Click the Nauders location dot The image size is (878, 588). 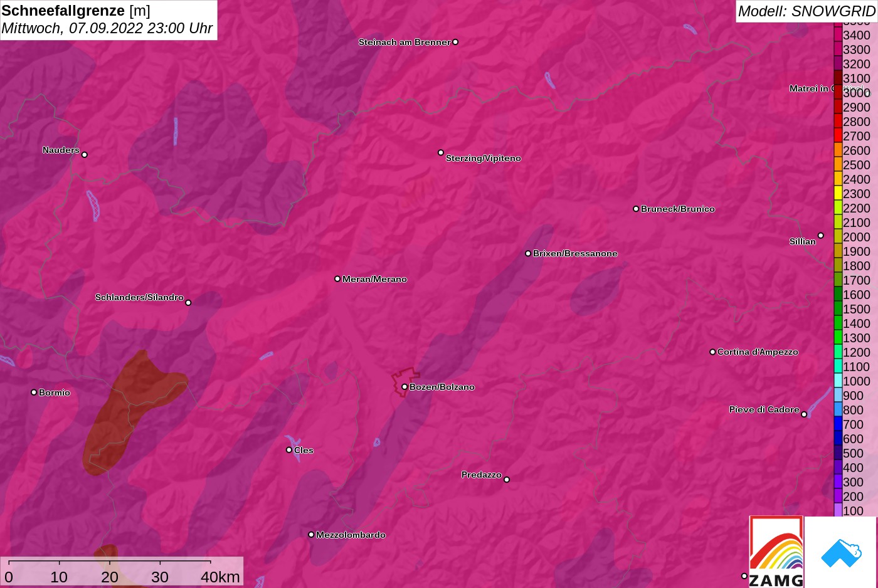pyautogui.click(x=85, y=154)
